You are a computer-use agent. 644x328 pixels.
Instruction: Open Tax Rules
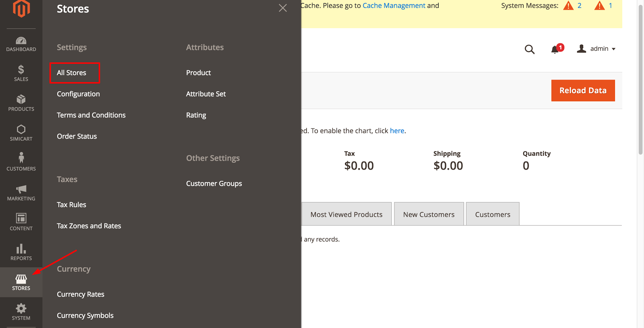[x=72, y=205]
